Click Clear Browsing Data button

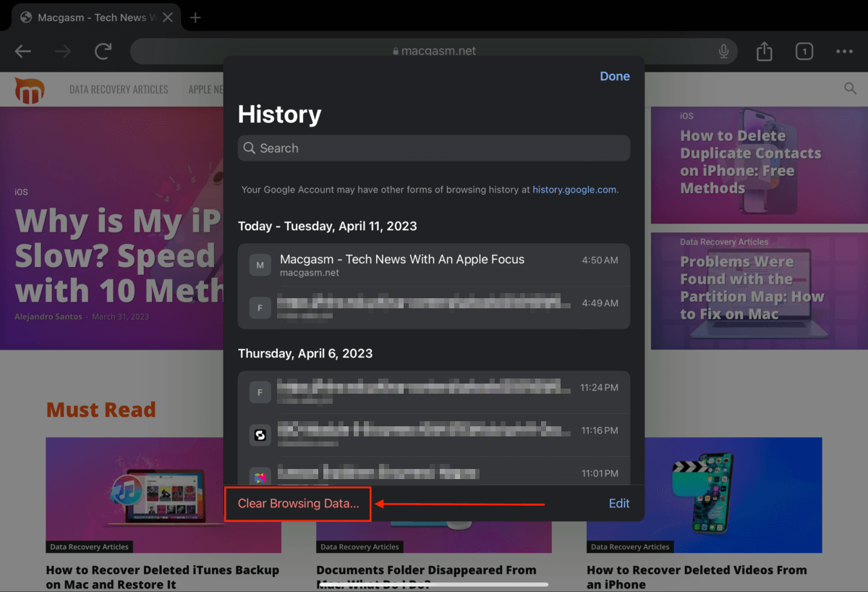point(298,504)
